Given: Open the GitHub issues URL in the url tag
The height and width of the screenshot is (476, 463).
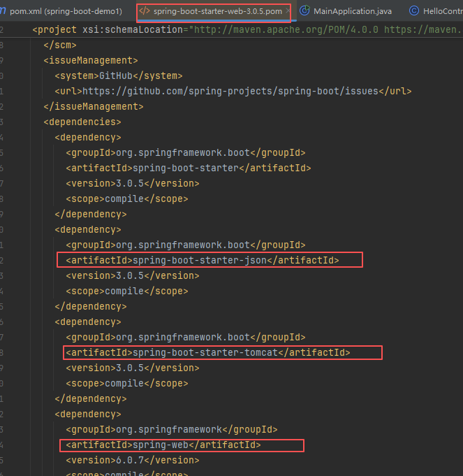Looking at the screenshot, I should [230, 91].
